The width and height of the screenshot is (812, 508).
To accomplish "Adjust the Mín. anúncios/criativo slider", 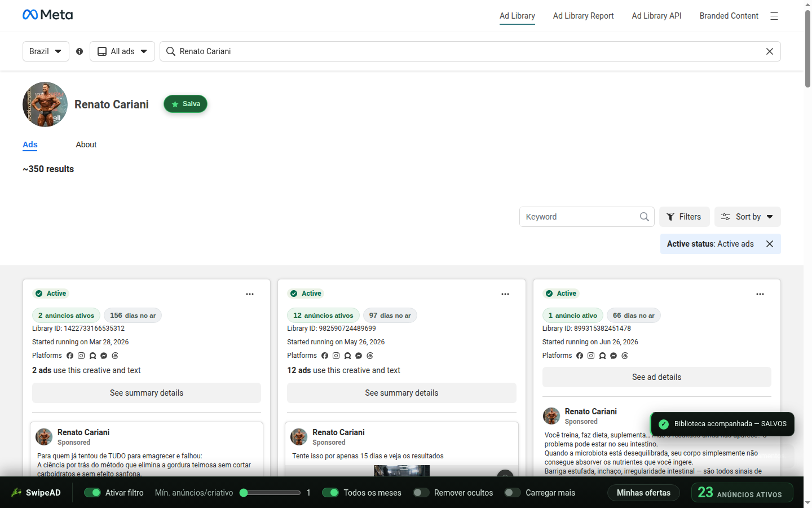I will [270, 493].
